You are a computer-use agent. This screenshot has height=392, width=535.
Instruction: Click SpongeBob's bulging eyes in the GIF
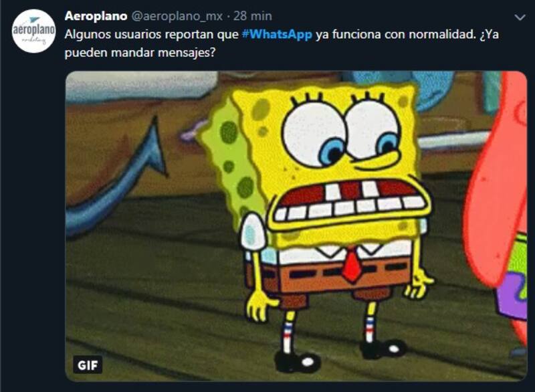[x=342, y=134]
